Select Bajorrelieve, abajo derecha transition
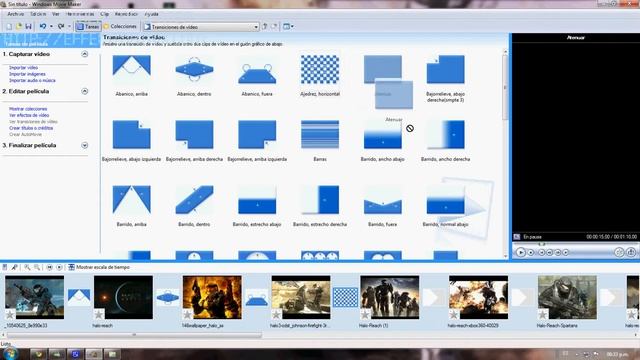Viewport: 640px width, 360px height. click(x=446, y=78)
